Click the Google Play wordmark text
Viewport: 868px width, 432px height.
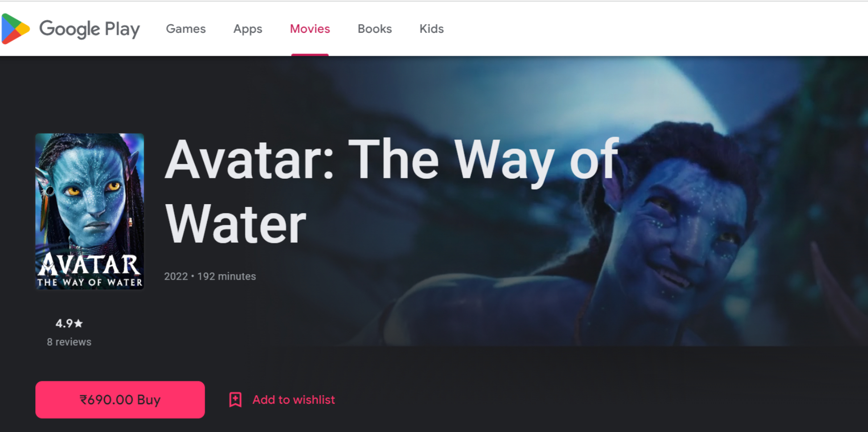click(89, 29)
